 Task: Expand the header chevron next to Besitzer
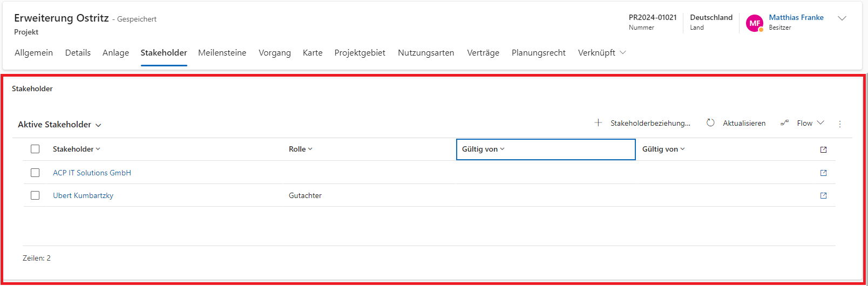pos(842,18)
